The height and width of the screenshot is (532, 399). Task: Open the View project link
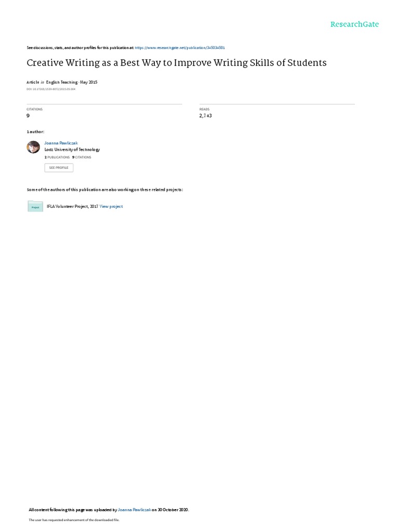[x=111, y=206]
